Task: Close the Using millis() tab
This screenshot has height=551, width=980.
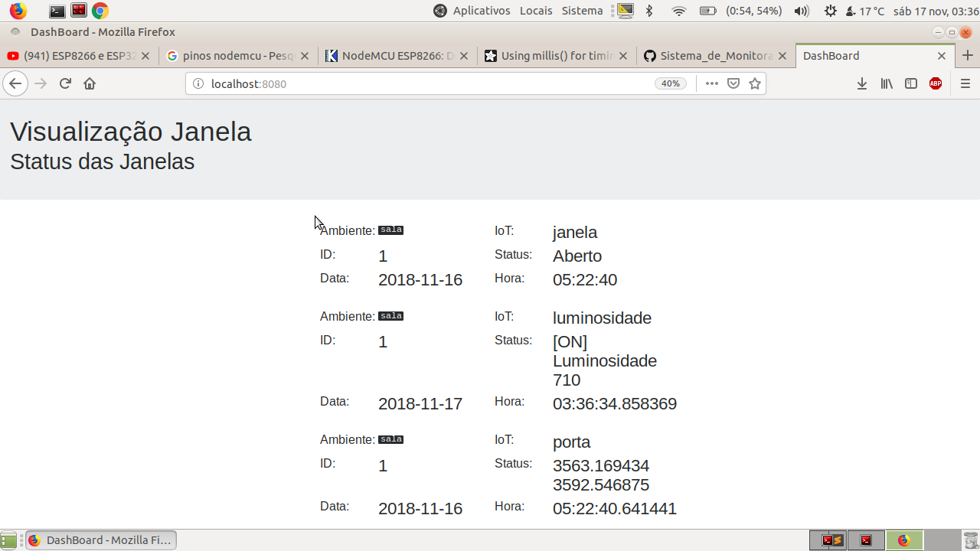Action: point(622,56)
